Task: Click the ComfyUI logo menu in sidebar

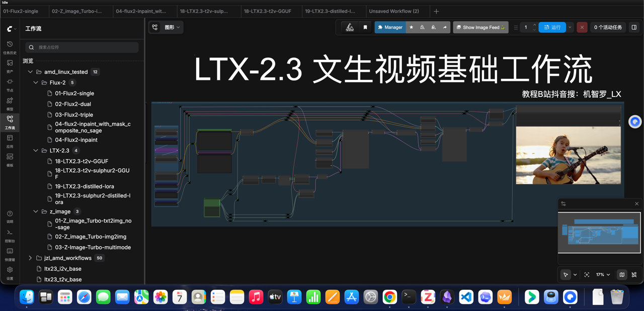Action: click(x=11, y=29)
